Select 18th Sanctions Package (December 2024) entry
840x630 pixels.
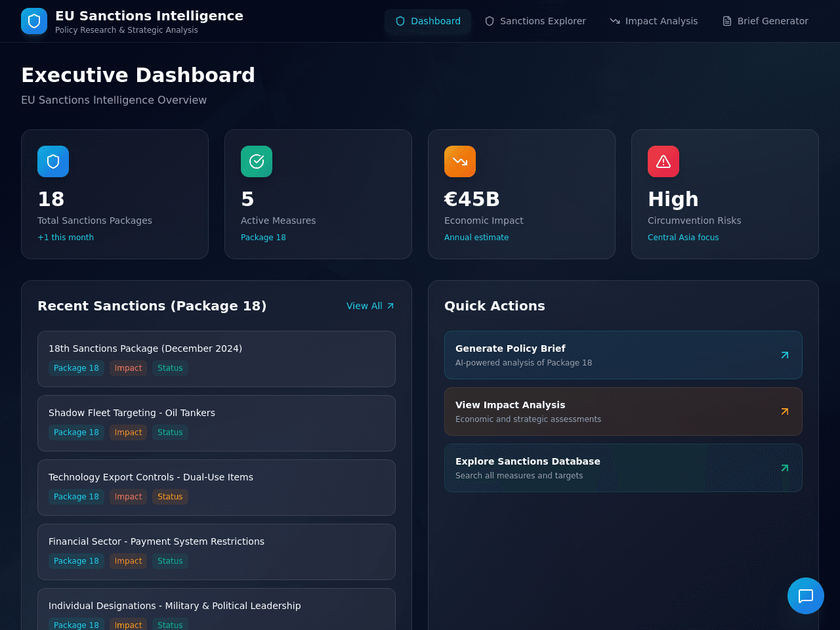(x=217, y=359)
